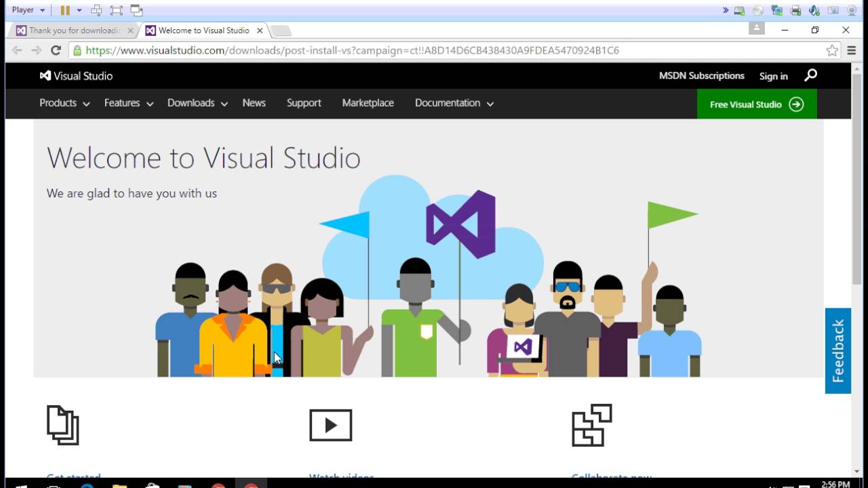The height and width of the screenshot is (488, 868).
Task: Expand the power options arrow beside pause
Action: [x=79, y=10]
